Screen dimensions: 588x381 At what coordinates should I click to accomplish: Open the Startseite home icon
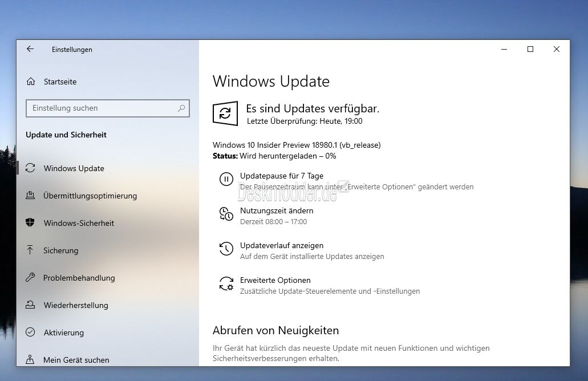[31, 82]
